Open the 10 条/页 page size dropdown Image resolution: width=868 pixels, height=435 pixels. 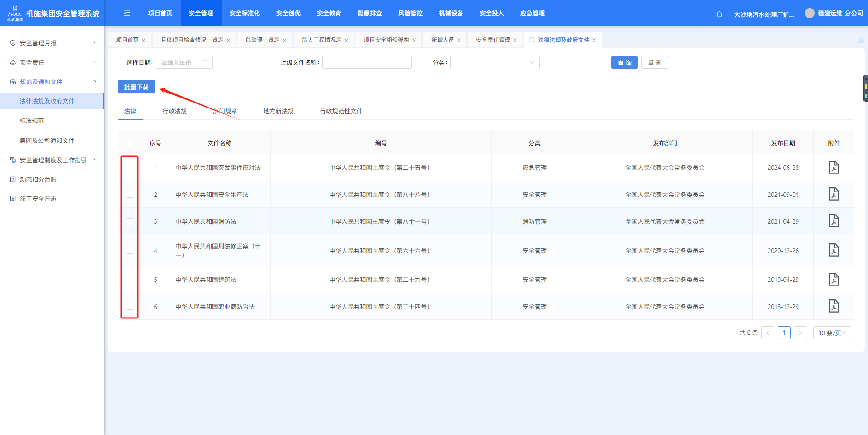(x=832, y=333)
